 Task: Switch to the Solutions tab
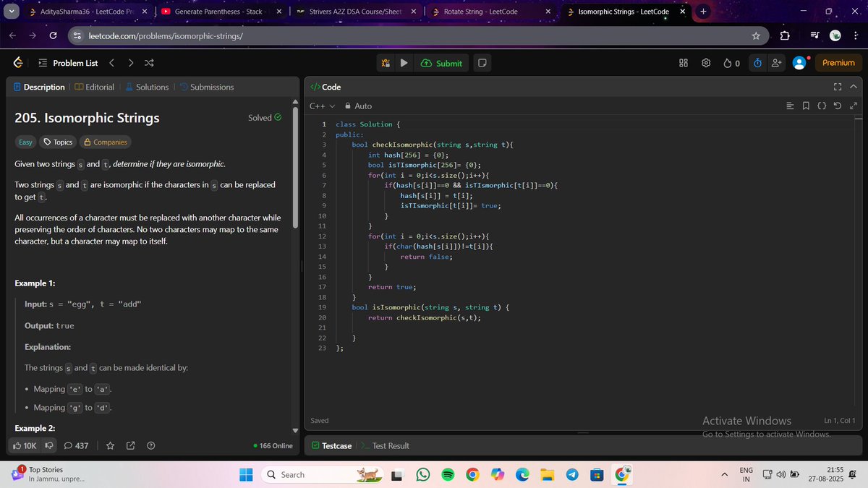click(x=147, y=87)
